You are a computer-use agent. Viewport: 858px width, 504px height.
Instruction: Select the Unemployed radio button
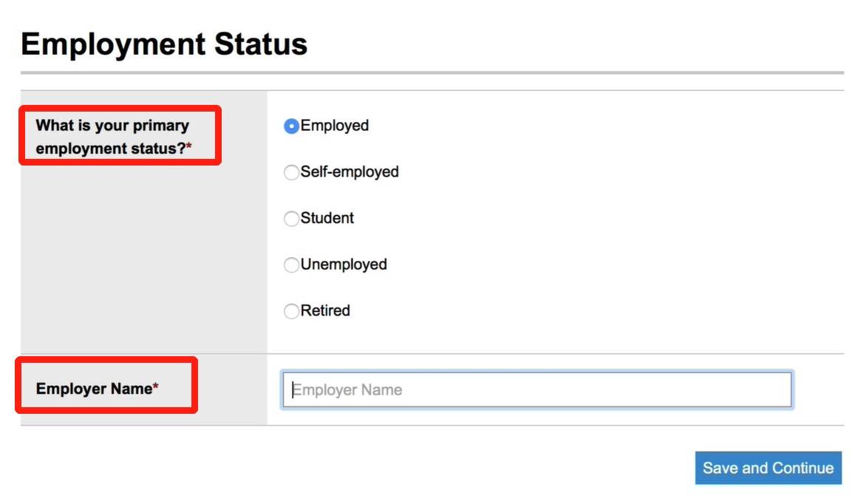coord(291,265)
